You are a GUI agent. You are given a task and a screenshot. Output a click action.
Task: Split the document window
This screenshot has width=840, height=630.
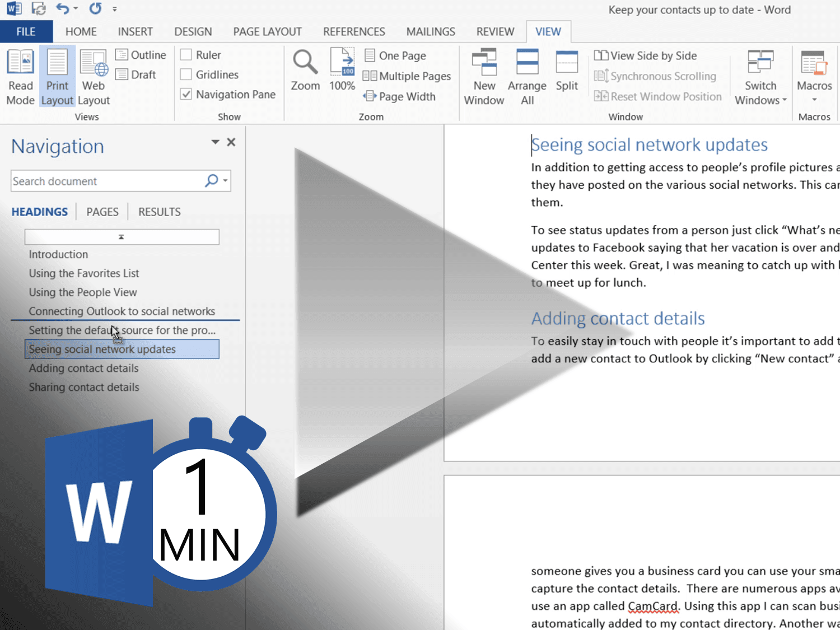click(x=567, y=70)
